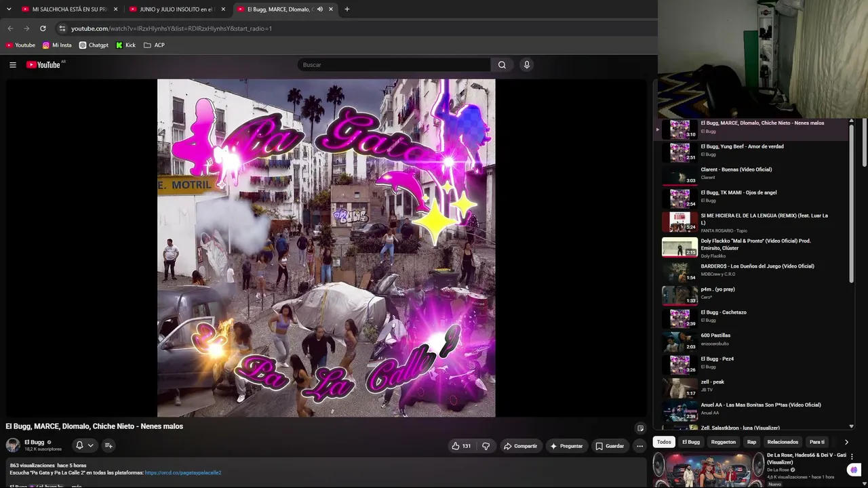Open the El Bugg channel avatar
The height and width of the screenshot is (488, 868).
click(13, 445)
